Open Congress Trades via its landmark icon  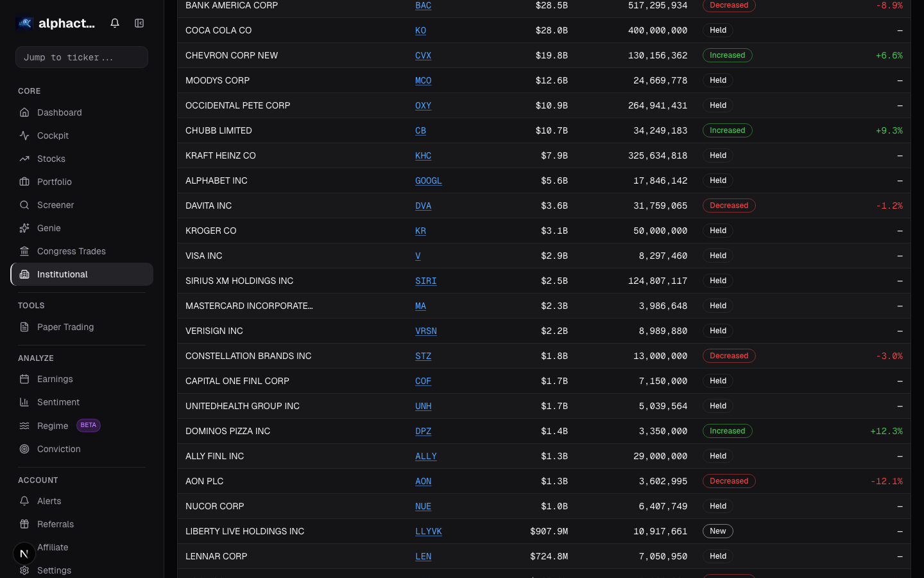[24, 251]
